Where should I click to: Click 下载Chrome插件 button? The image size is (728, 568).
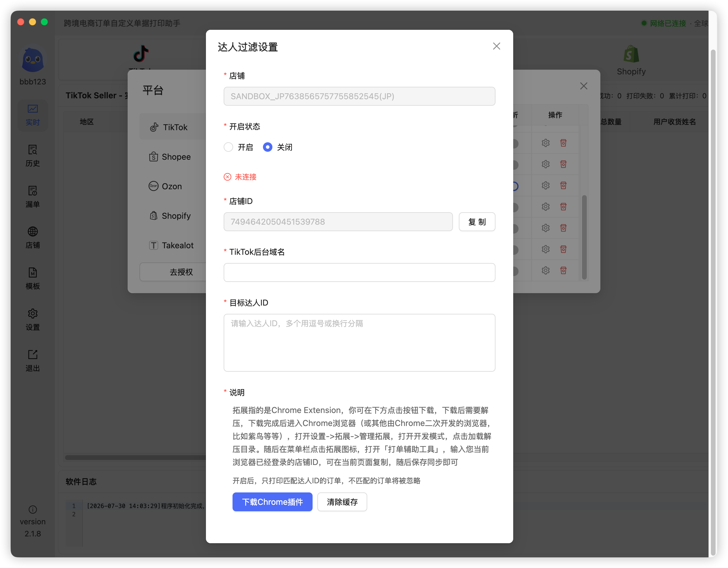pyautogui.click(x=272, y=502)
